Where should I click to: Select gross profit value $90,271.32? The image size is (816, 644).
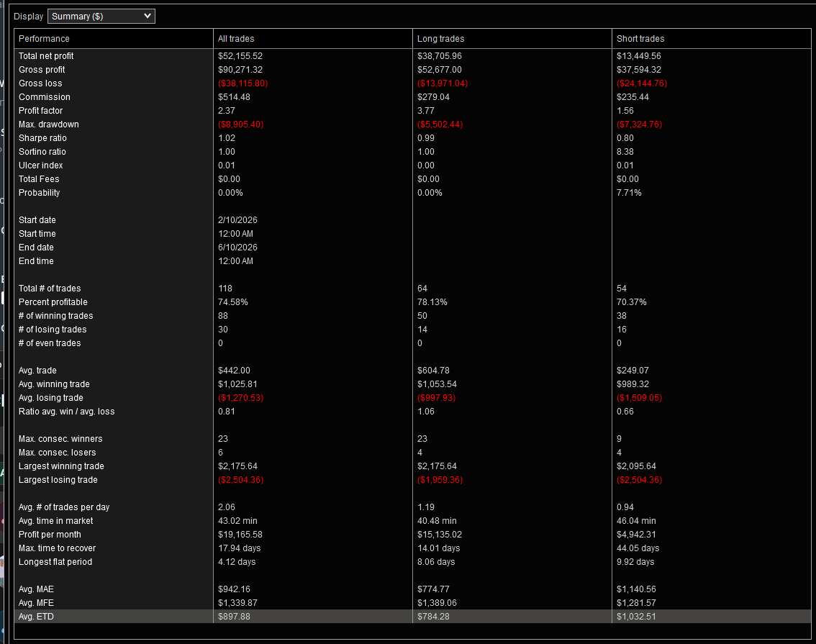(240, 69)
